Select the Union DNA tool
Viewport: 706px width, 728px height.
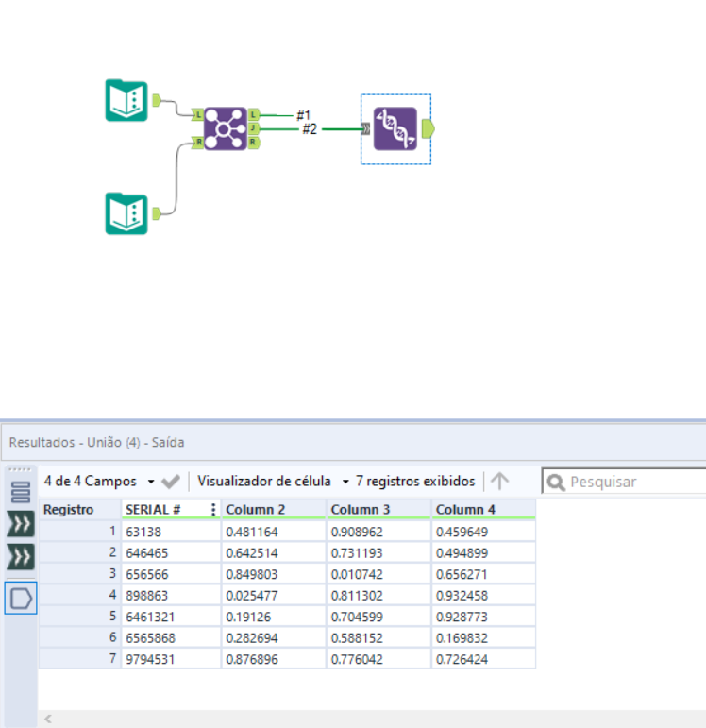tap(395, 128)
